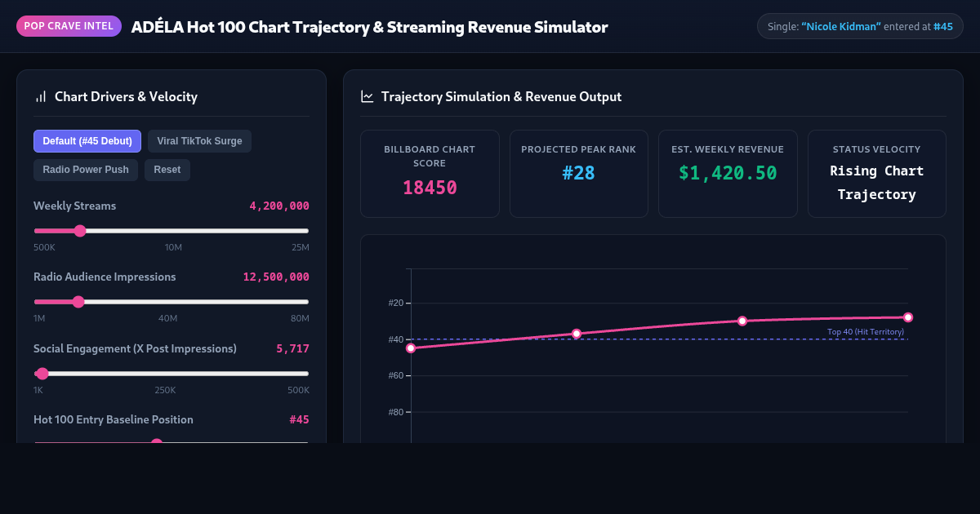This screenshot has width=980, height=514.
Task: Click the line graph icon beside Trajectory Simulation
Action: click(367, 96)
